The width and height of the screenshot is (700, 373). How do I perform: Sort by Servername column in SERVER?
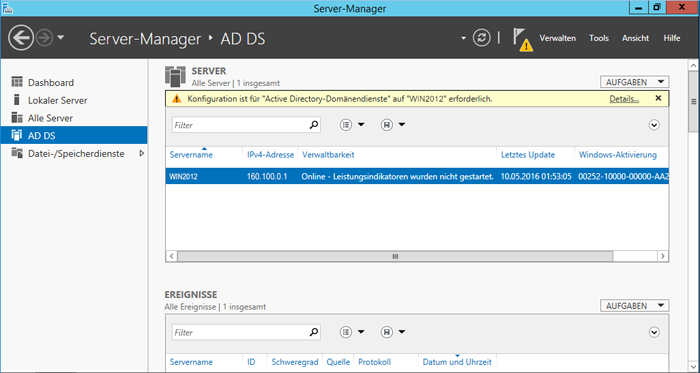(x=191, y=155)
